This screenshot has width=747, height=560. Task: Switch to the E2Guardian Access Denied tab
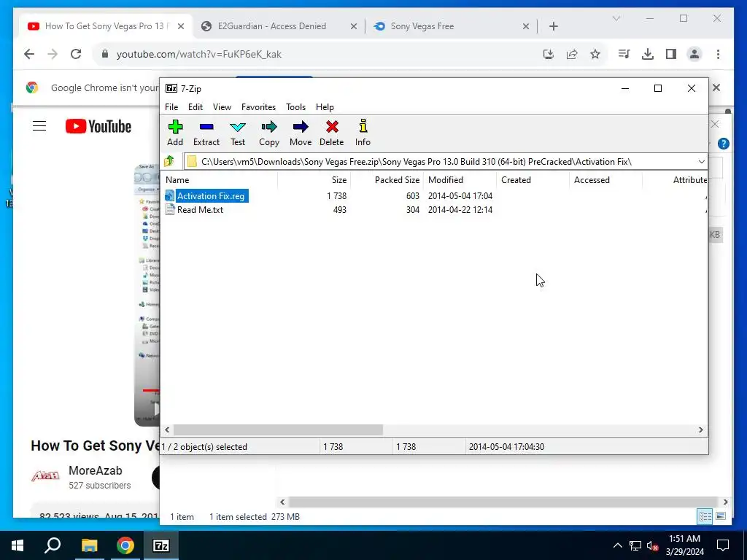coord(279,26)
